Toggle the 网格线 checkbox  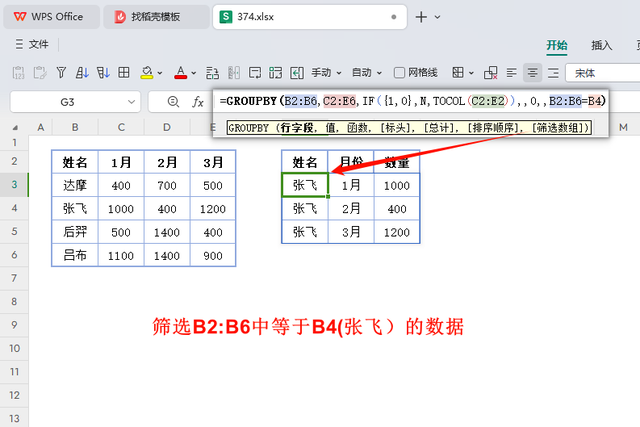[399, 73]
